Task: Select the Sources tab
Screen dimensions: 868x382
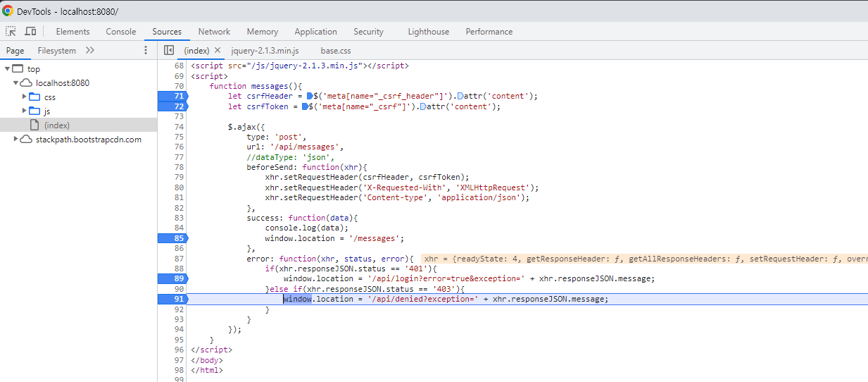Action: [x=167, y=32]
